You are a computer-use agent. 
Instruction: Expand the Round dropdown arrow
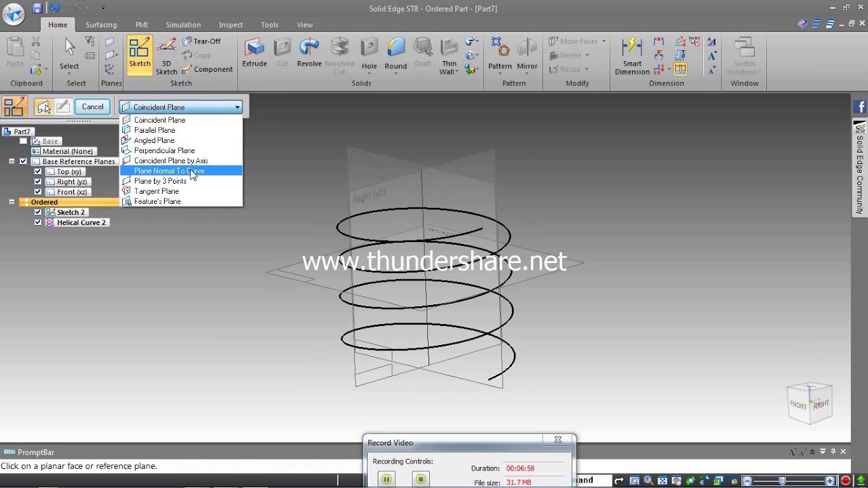[395, 73]
